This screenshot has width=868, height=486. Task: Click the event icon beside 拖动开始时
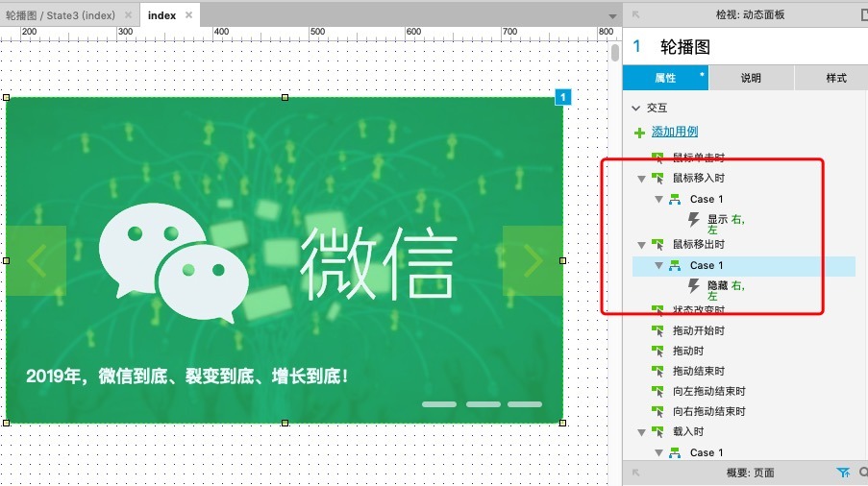[x=657, y=330]
